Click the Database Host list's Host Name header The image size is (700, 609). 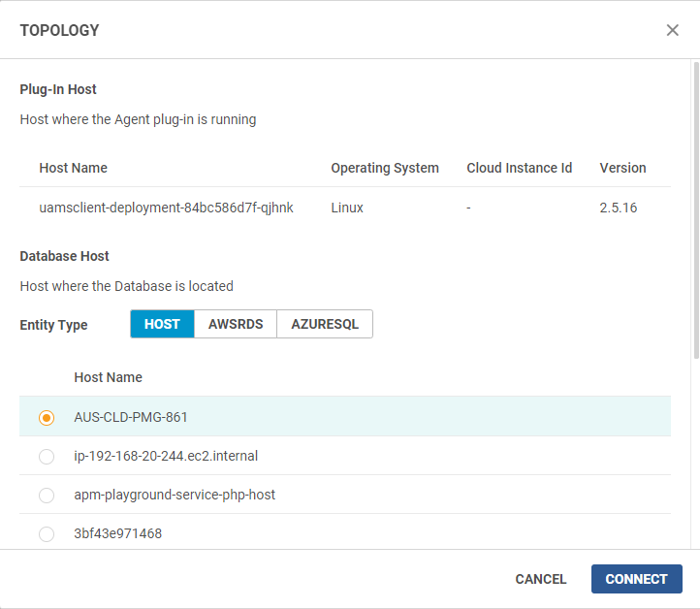coord(108,377)
